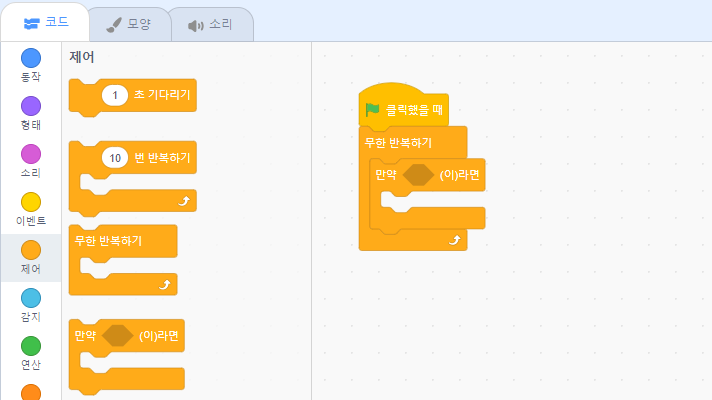Click the 제어 palette heading text
Viewport: 712px width, 400px height.
(x=82, y=57)
